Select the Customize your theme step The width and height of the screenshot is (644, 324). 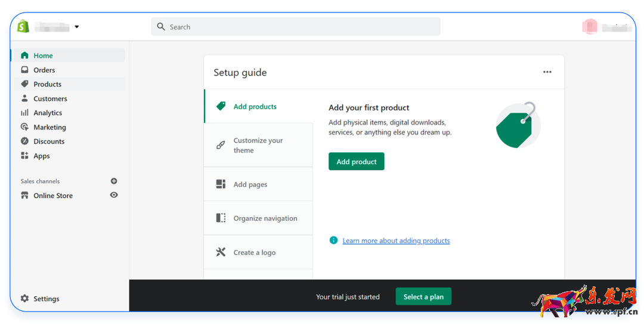[x=258, y=146]
